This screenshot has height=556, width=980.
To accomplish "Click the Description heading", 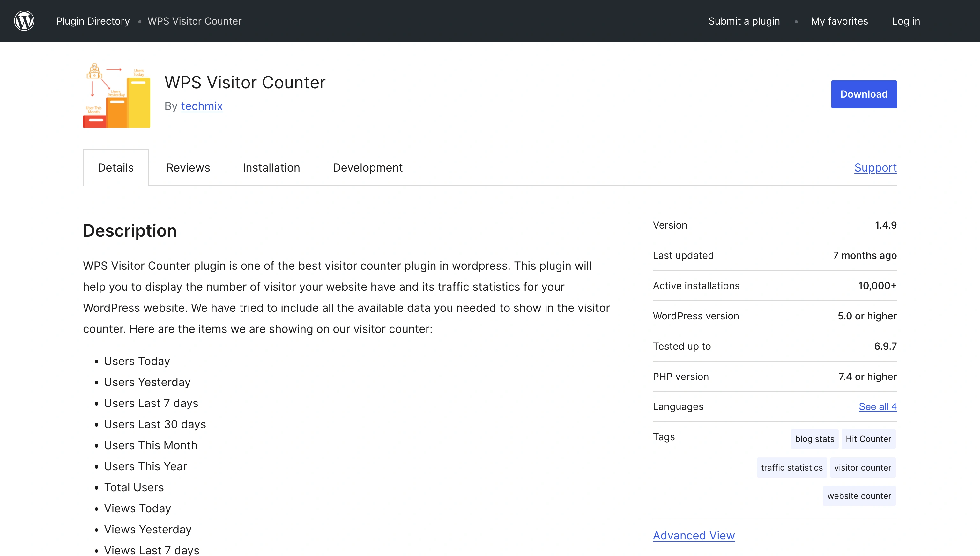I will [130, 230].
